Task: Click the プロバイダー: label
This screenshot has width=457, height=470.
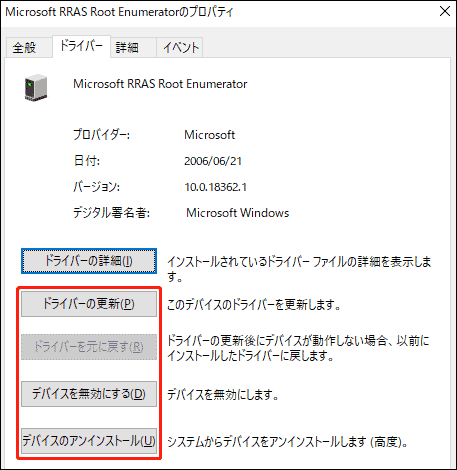Action: click(101, 135)
